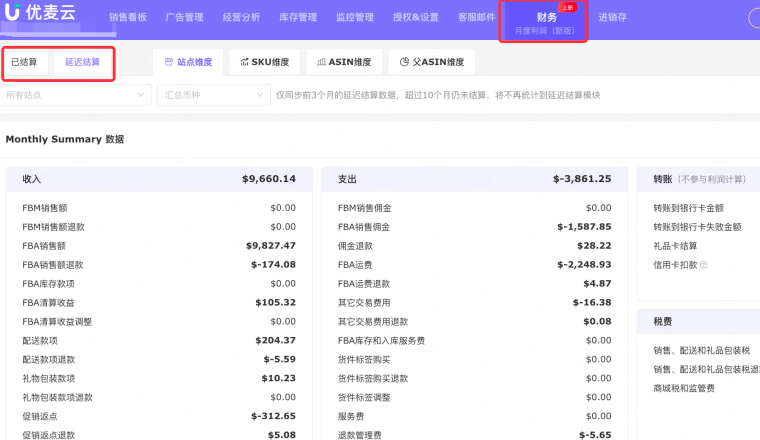Open the 授权&设置 menu

415,17
